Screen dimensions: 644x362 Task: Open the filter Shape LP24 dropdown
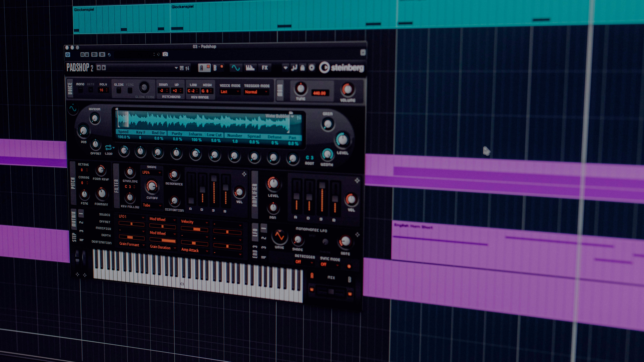click(151, 172)
